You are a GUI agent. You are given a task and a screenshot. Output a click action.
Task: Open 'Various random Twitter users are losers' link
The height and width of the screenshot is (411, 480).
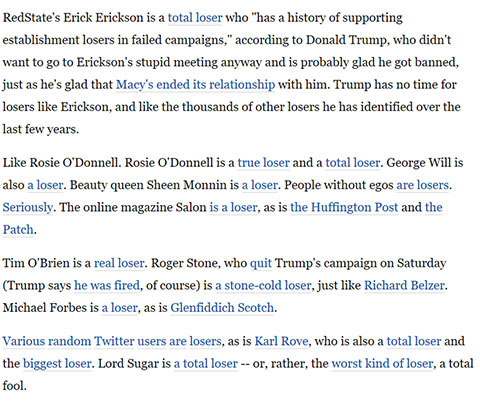[x=112, y=341]
